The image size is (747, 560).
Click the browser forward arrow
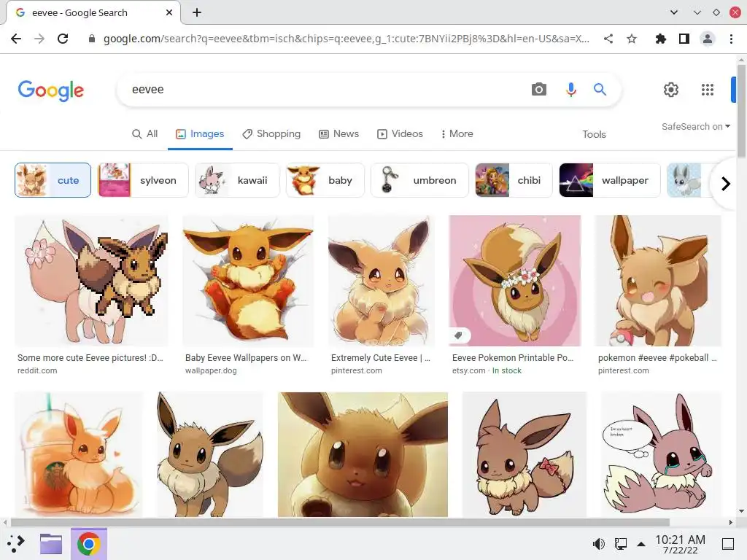pos(39,39)
